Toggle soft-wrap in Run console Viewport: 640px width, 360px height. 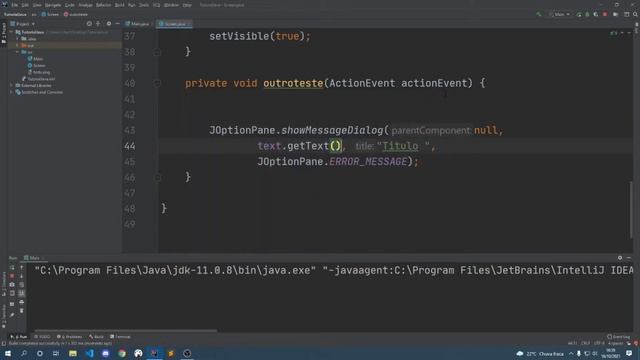click(22, 284)
